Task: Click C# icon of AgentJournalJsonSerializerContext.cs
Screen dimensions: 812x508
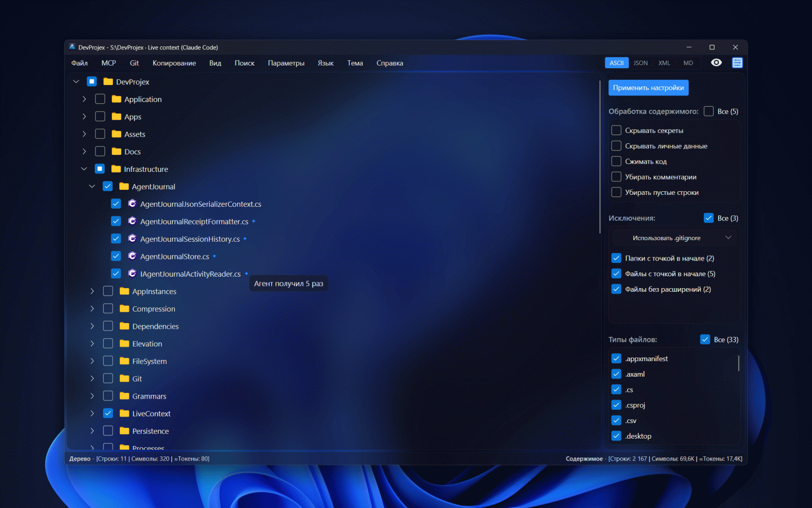Action: (132, 204)
